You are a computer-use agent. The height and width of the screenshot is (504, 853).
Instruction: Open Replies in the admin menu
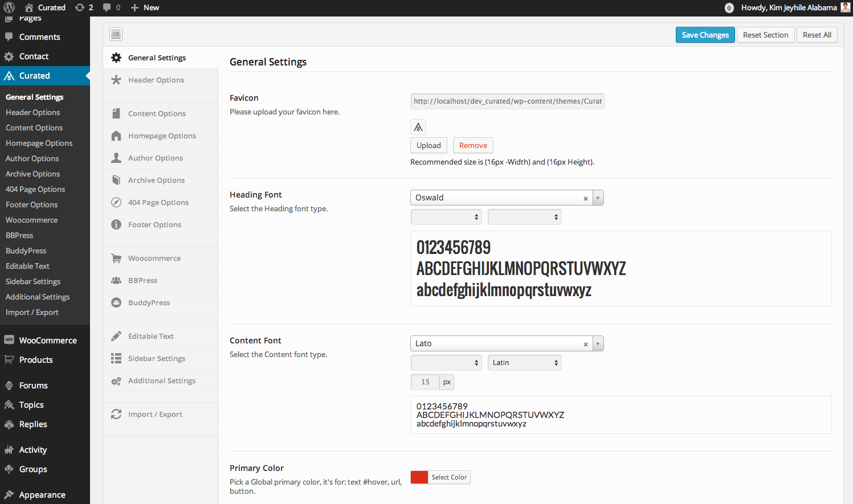tap(45, 424)
